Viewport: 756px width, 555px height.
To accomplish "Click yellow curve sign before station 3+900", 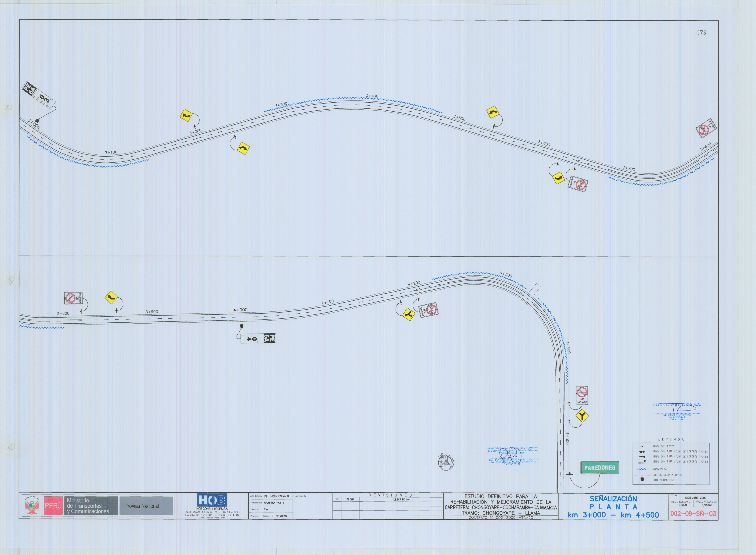I will coord(111,297).
